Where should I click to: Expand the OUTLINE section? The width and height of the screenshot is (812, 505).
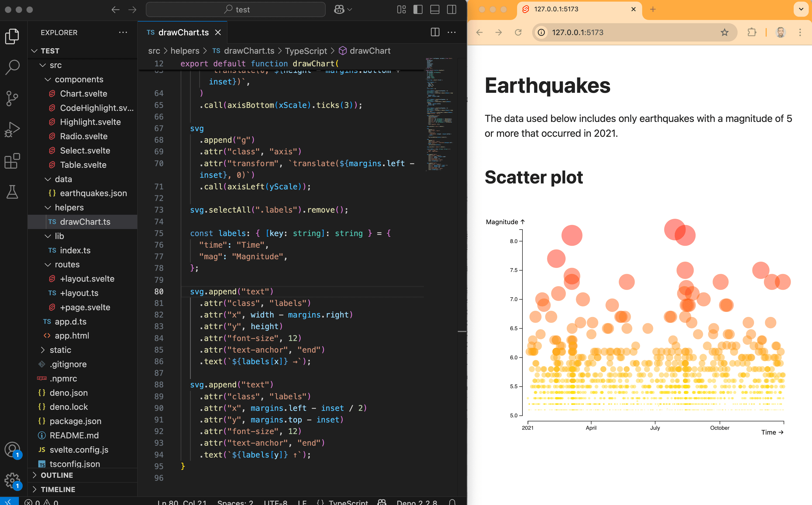pyautogui.click(x=82, y=475)
